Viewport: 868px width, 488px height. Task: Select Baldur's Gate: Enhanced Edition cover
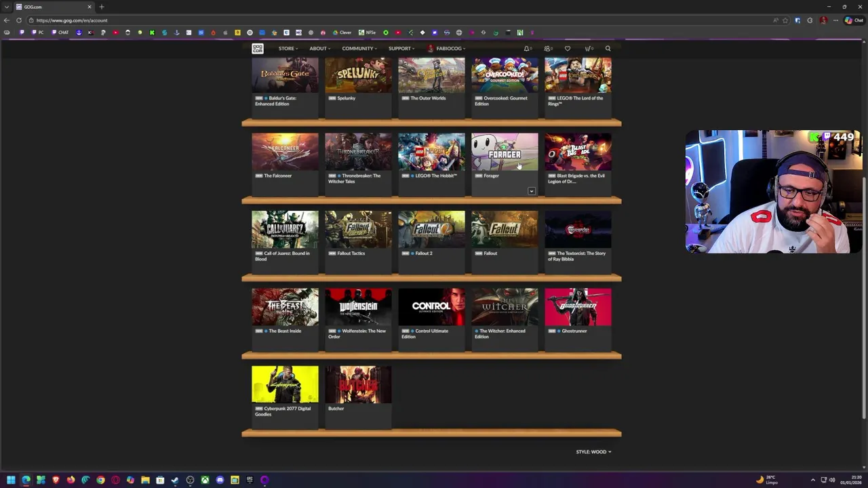click(285, 75)
